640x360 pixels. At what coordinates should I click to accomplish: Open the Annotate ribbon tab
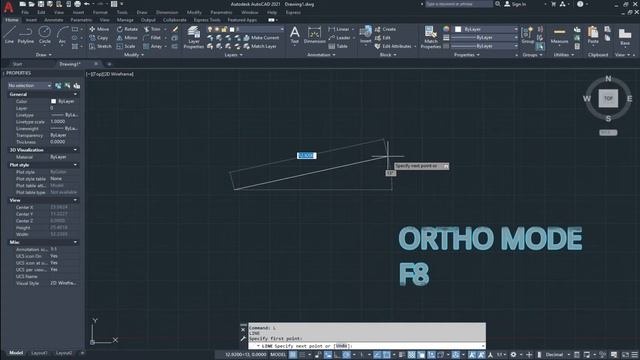[x=53, y=20]
